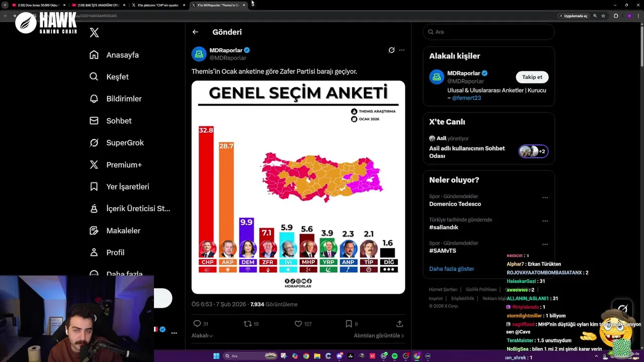Click Uygulamada aç button in address bar
Viewport: 644px width, 362px height.
[574, 16]
